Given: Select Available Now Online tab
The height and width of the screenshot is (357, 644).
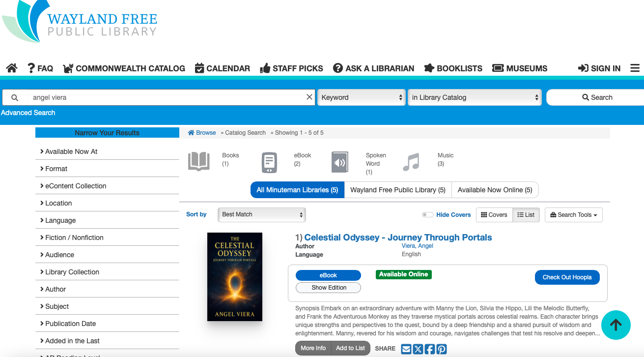Looking at the screenshot, I should (495, 190).
